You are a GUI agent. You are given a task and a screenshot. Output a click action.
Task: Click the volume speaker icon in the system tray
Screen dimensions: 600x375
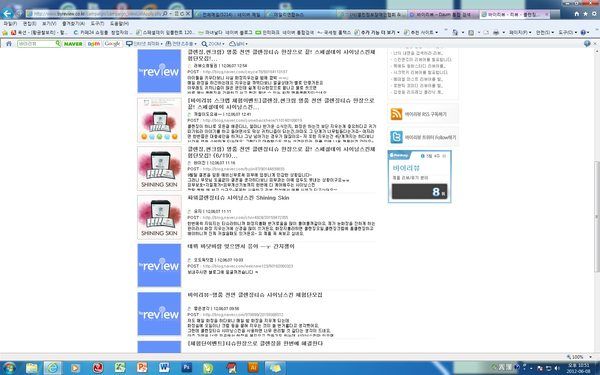(557, 368)
